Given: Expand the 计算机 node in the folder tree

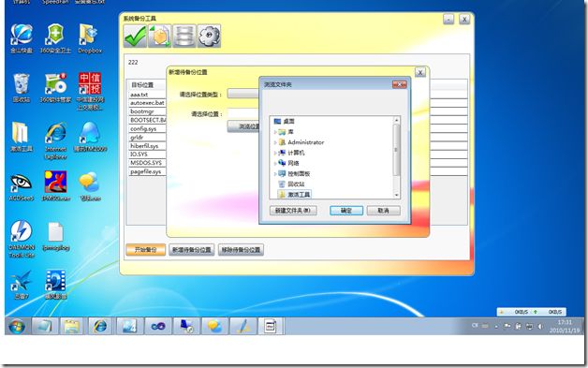Looking at the screenshot, I should pos(275,153).
